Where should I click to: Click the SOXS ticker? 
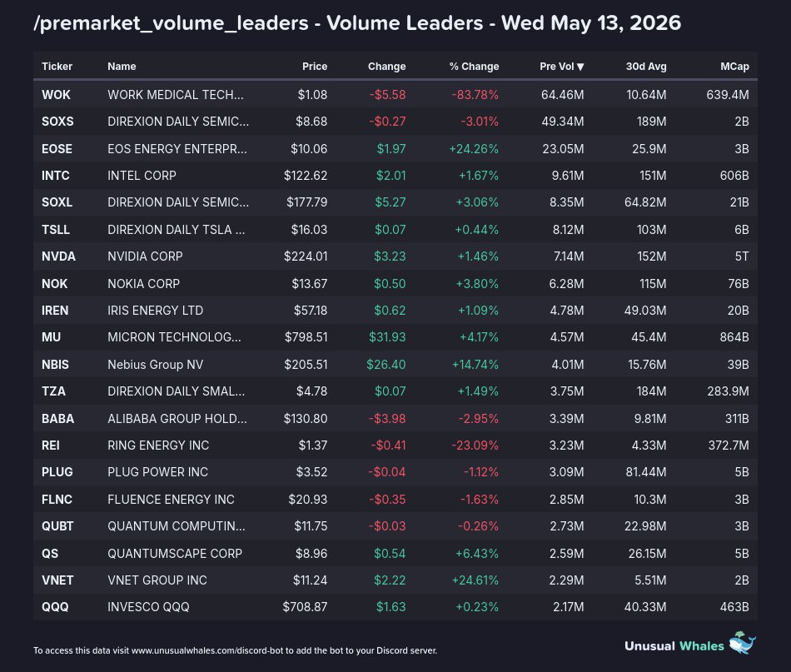(57, 122)
